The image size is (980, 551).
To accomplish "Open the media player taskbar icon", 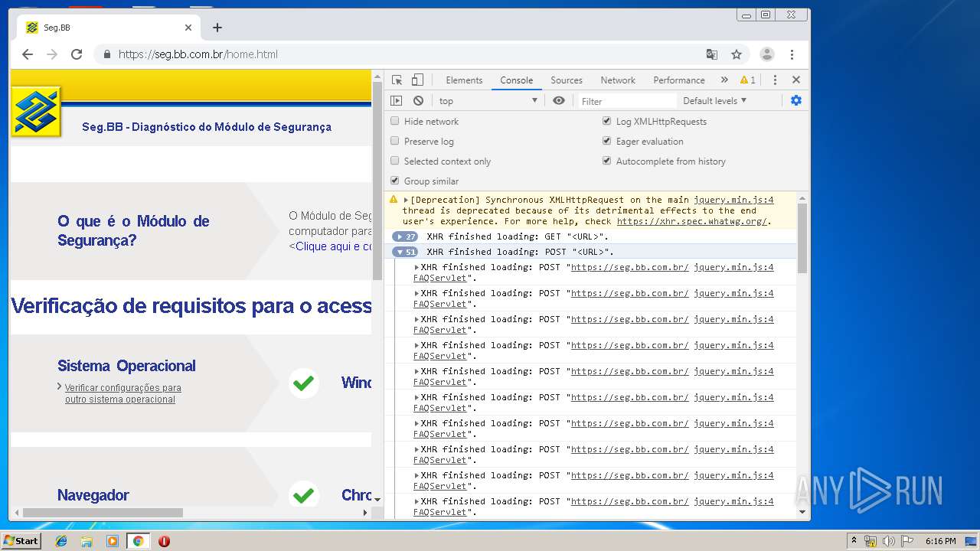I will 113,541.
